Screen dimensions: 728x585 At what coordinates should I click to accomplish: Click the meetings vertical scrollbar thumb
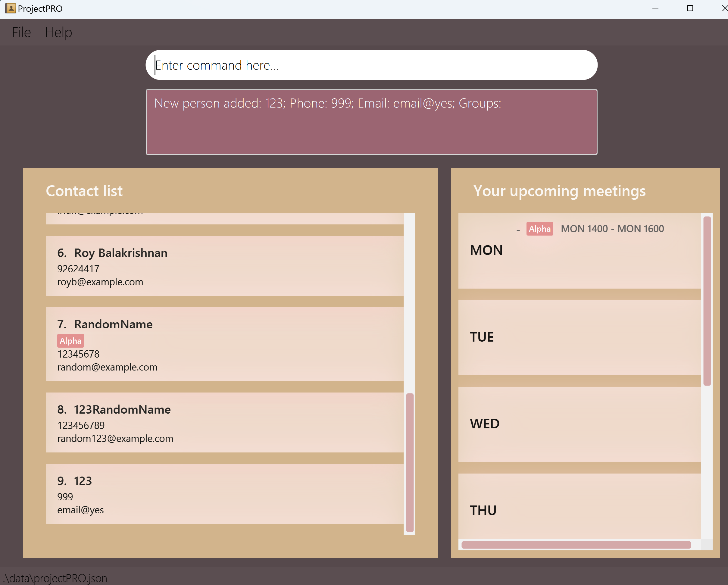pyautogui.click(x=707, y=301)
